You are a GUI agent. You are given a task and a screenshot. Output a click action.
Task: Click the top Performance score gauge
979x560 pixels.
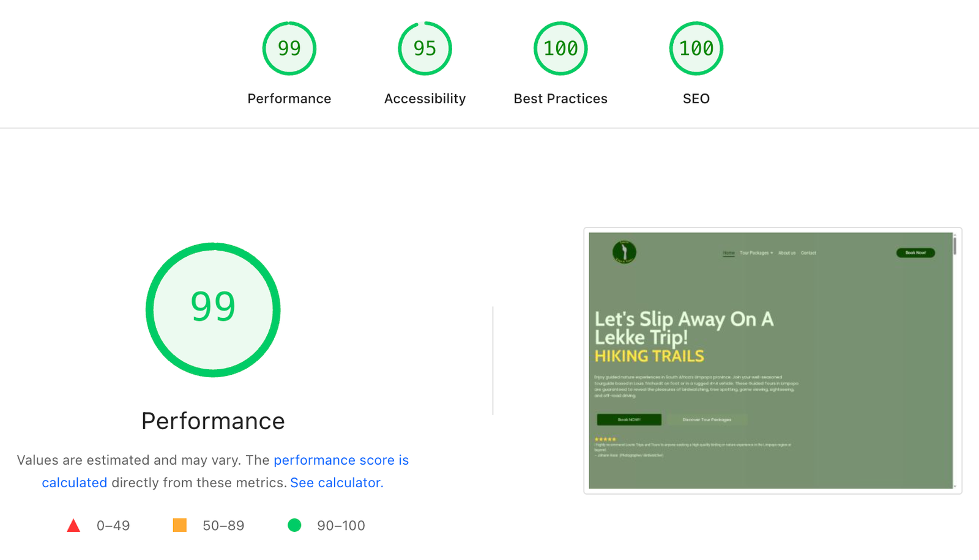click(x=289, y=49)
